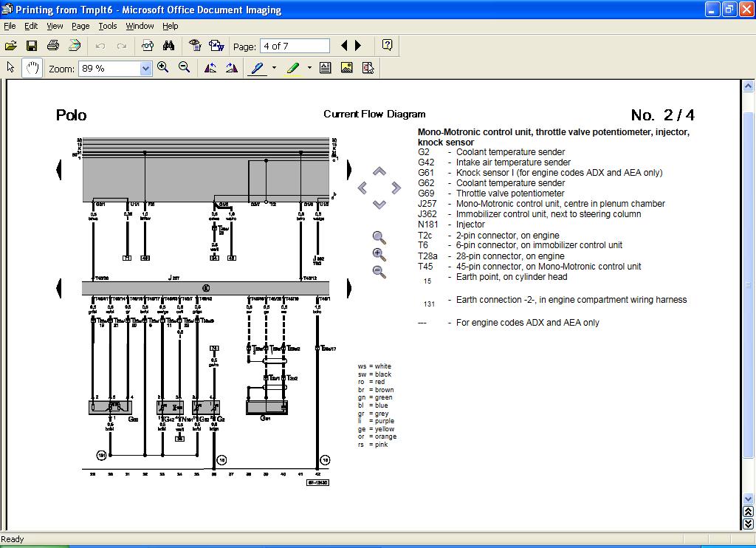
Task: Rotate page left using toolbar icon
Action: 210,68
